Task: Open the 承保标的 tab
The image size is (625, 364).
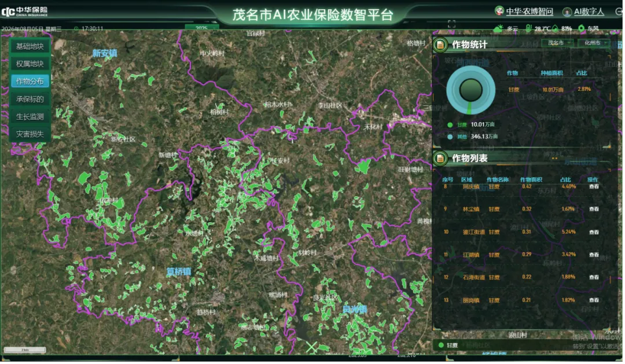Action: 30,99
